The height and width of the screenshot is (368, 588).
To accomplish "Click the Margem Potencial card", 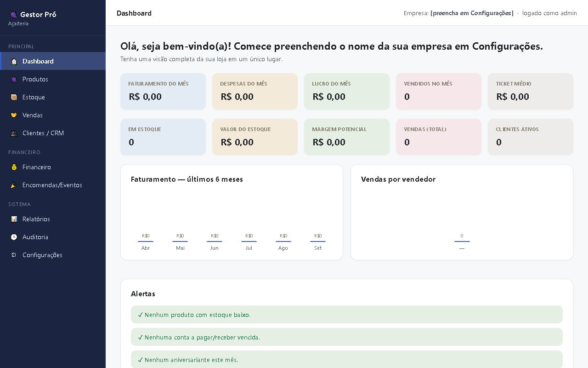I will click(x=347, y=137).
